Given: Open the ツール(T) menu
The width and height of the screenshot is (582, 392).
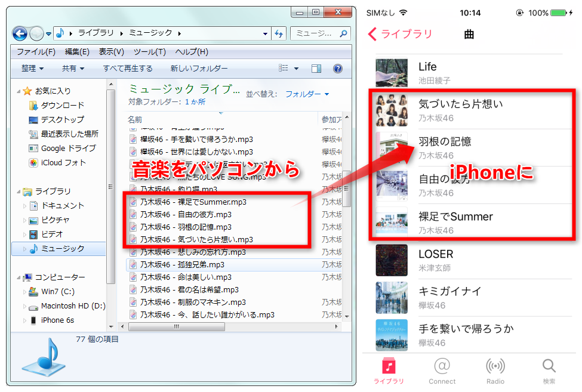Looking at the screenshot, I should 150,51.
